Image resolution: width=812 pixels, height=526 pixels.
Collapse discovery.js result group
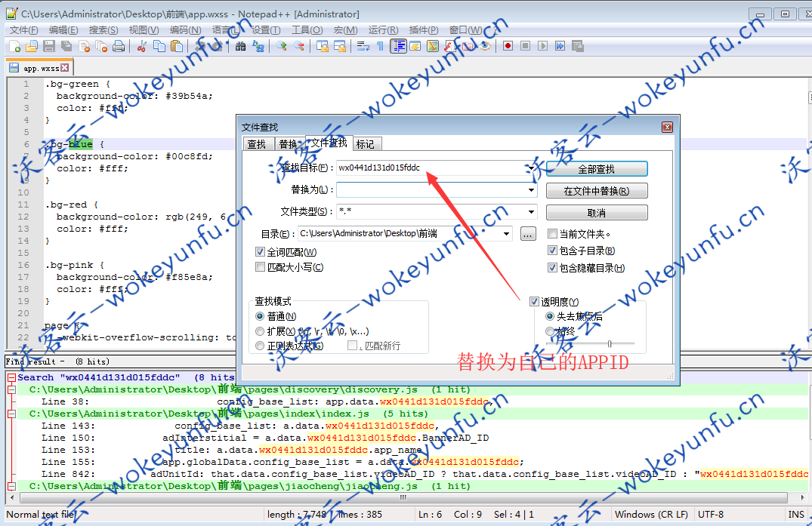click(x=11, y=389)
